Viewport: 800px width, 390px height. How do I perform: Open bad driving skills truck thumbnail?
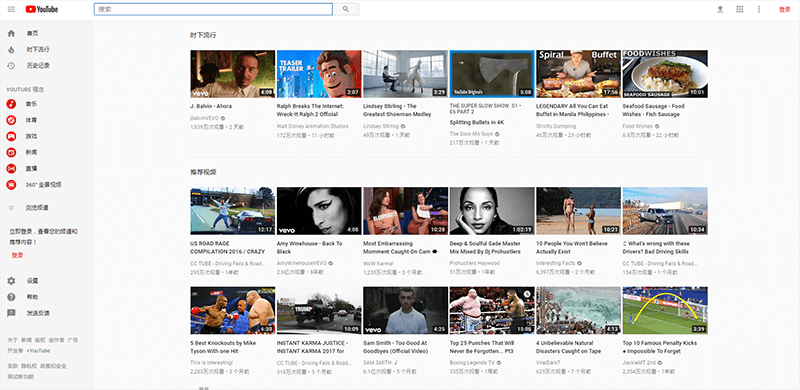pos(665,211)
